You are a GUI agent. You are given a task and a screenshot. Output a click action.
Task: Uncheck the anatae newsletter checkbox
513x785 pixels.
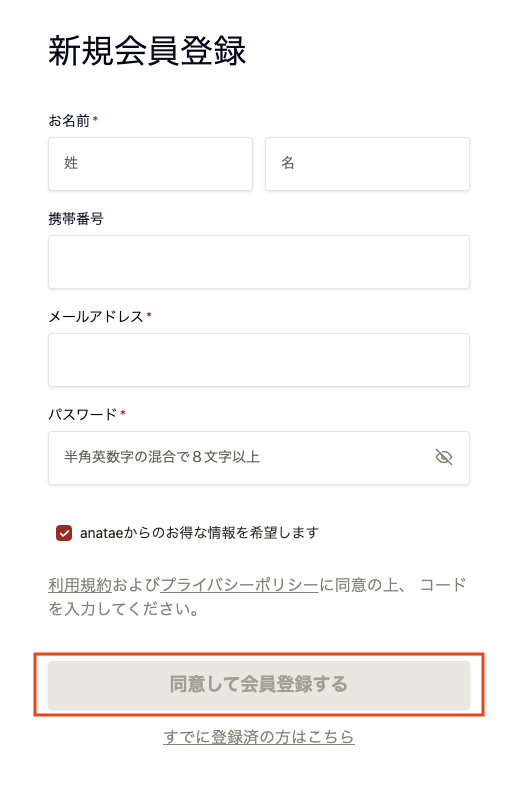[64, 533]
